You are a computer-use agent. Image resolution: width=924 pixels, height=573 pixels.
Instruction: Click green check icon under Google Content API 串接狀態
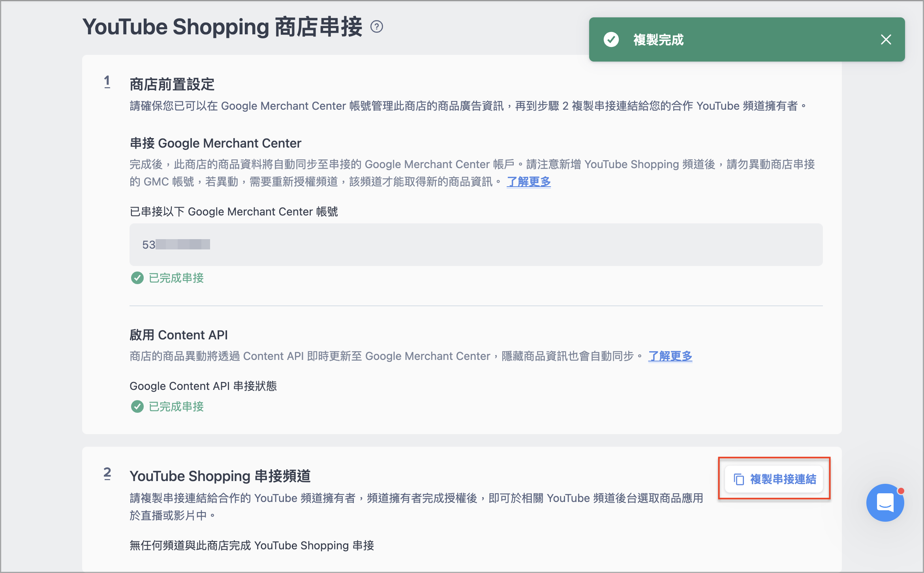click(x=137, y=406)
